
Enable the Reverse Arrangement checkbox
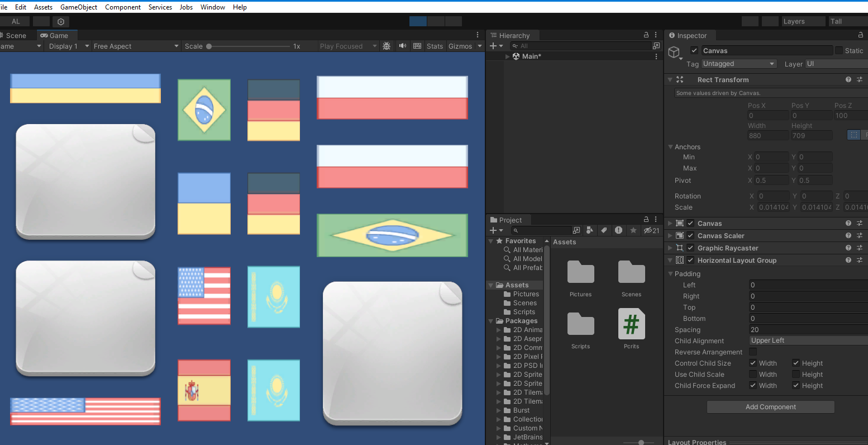753,352
